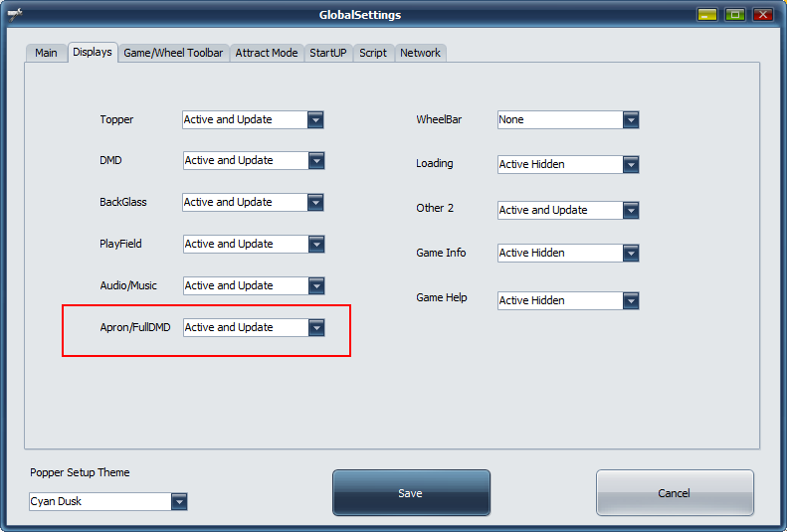Expand the DMD display dropdown

click(315, 160)
